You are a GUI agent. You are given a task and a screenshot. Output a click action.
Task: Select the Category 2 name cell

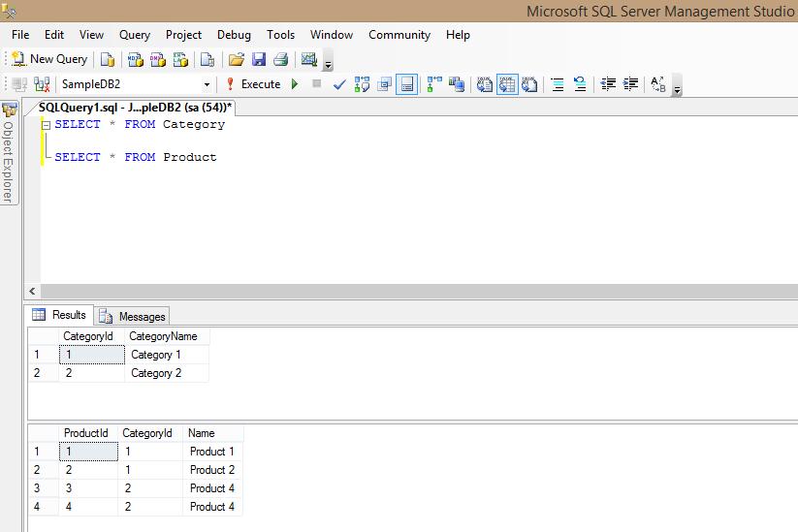(166, 373)
